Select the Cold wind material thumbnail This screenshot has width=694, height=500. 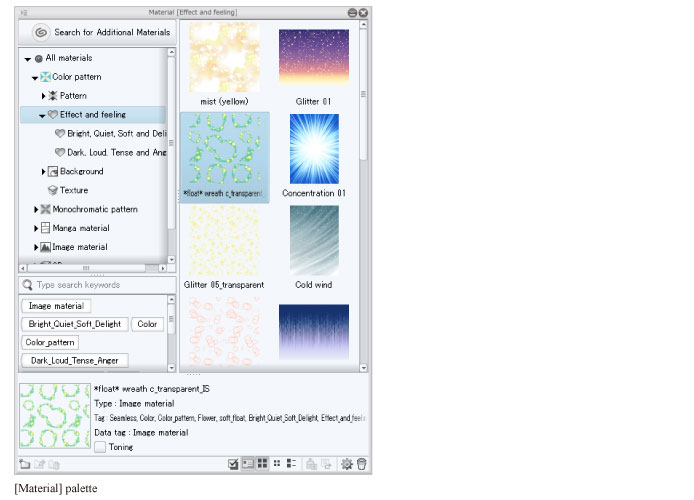pos(314,241)
